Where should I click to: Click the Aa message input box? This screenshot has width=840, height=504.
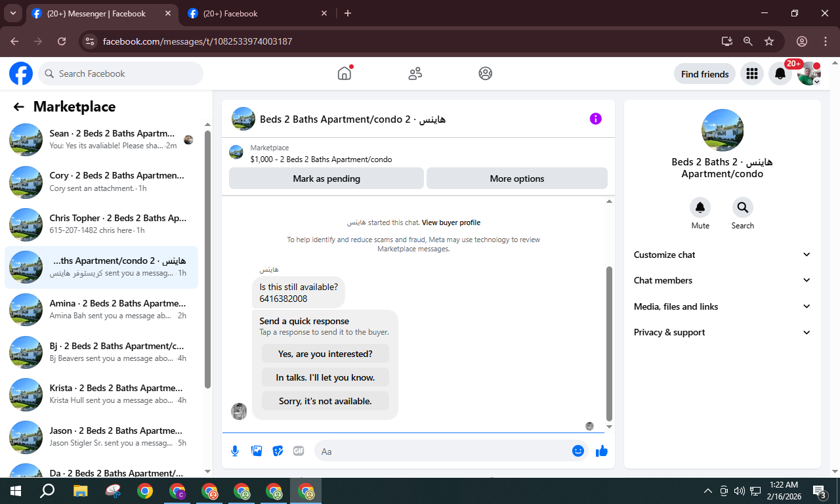[443, 451]
